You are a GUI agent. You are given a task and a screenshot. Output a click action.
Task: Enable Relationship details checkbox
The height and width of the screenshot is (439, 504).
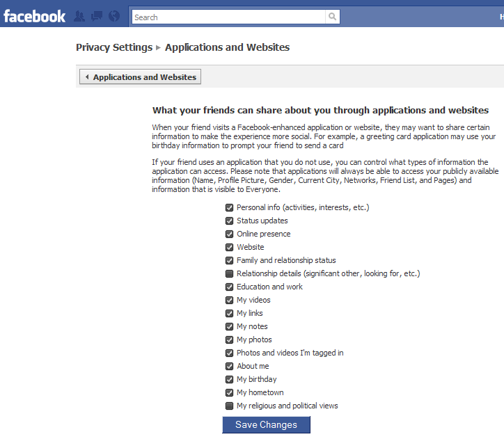(229, 273)
